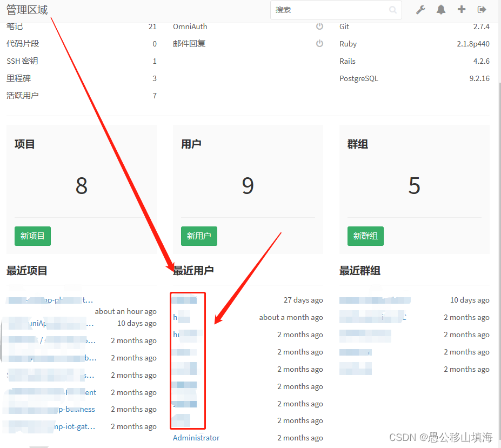Click the 新群组 green button
The height and width of the screenshot is (448, 501).
[365, 236]
